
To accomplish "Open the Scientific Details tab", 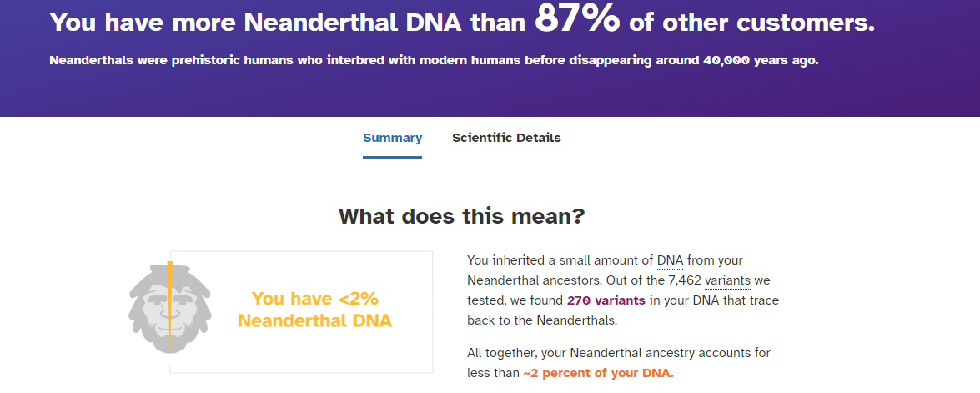I will 506,138.
